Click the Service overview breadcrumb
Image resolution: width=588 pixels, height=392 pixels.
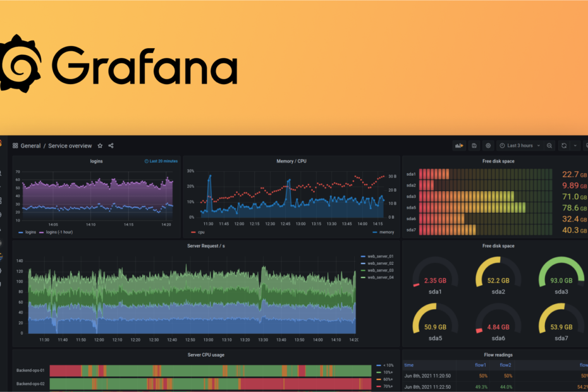coord(70,146)
